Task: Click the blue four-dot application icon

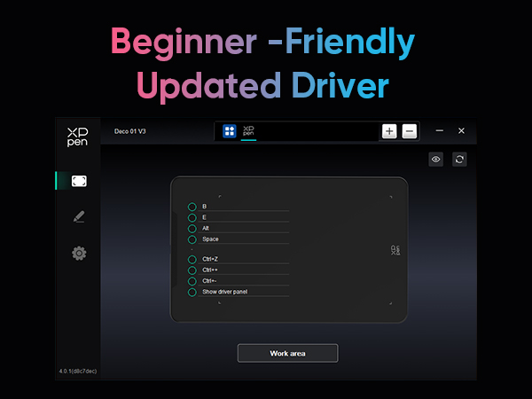Action: point(229,131)
